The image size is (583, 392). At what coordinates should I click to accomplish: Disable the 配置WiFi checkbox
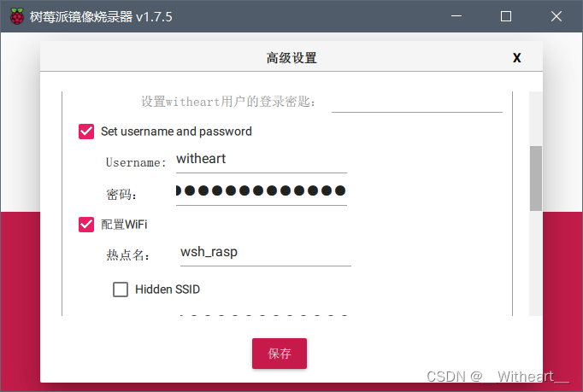tap(86, 225)
